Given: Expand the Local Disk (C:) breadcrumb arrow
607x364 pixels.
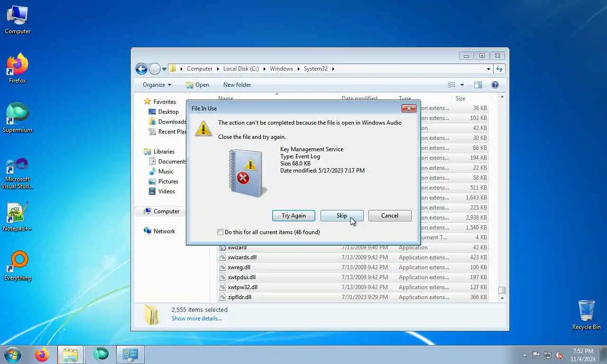Looking at the screenshot, I should click(265, 69).
